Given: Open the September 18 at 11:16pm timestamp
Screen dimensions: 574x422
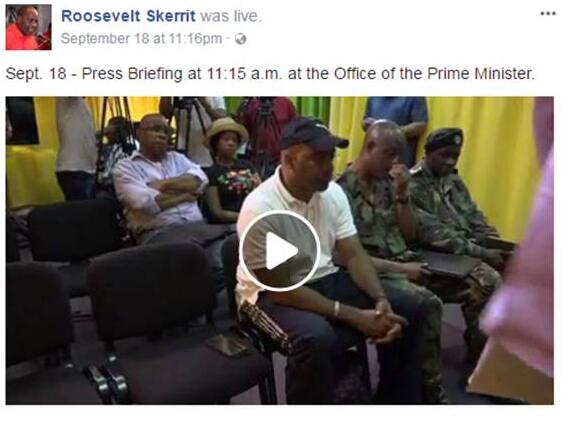Looking at the screenshot, I should pyautogui.click(x=141, y=38).
